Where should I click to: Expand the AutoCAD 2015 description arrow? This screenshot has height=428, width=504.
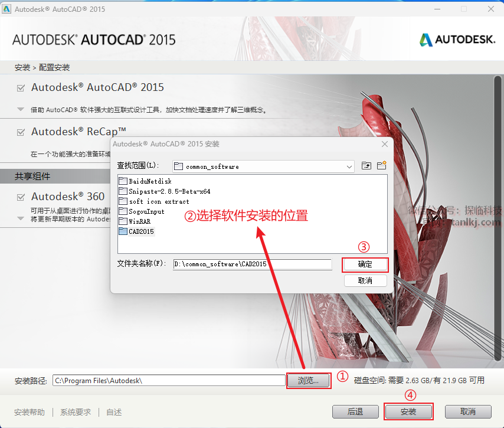[x=21, y=109]
